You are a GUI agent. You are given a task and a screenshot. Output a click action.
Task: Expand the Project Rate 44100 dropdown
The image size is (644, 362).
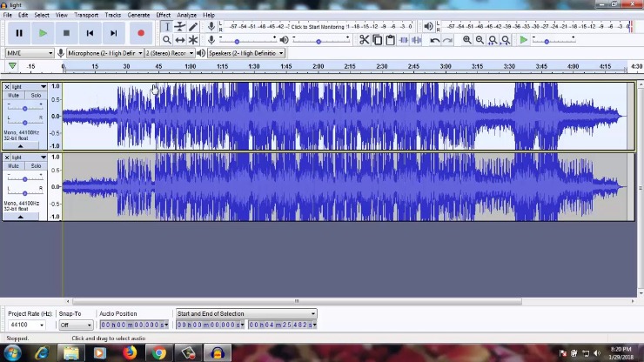point(41,325)
